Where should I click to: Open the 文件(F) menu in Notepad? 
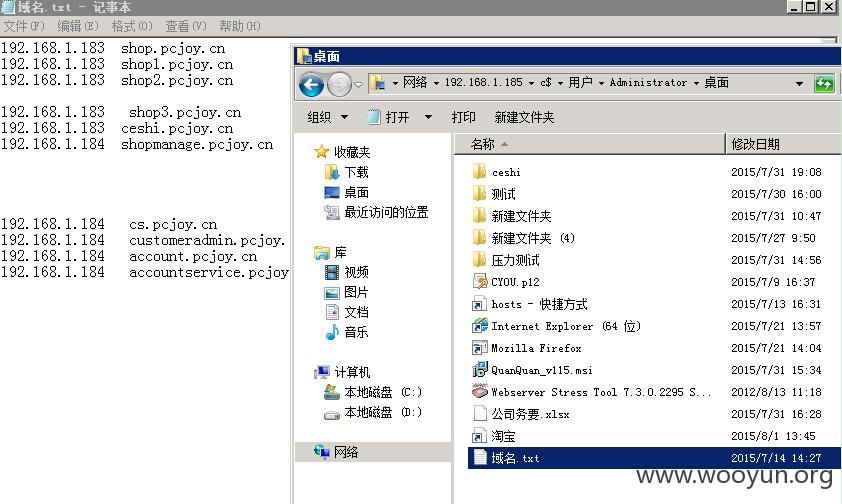tap(24, 26)
